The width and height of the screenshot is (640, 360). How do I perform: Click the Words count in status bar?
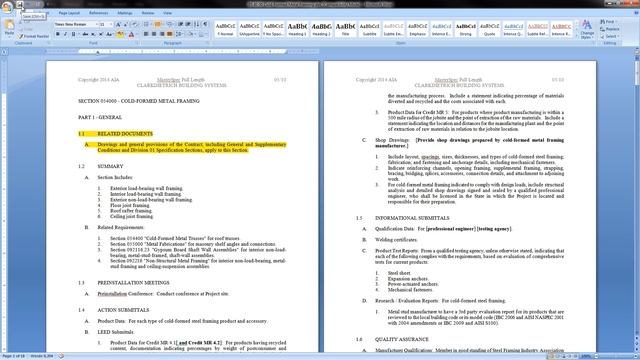(42, 356)
